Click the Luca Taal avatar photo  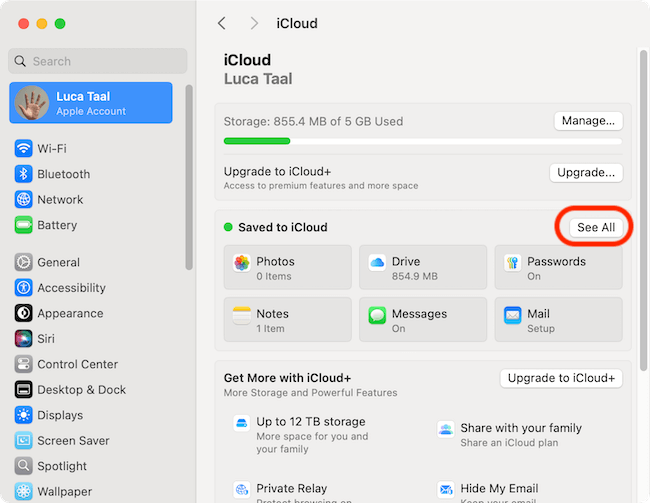click(32, 103)
